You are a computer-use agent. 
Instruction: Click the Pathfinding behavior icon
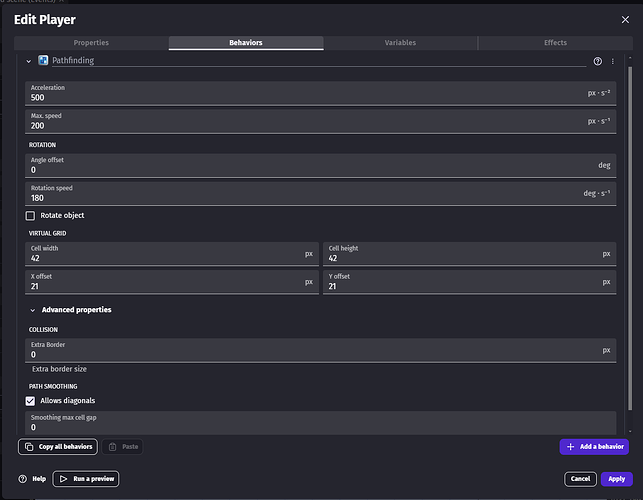(43, 61)
